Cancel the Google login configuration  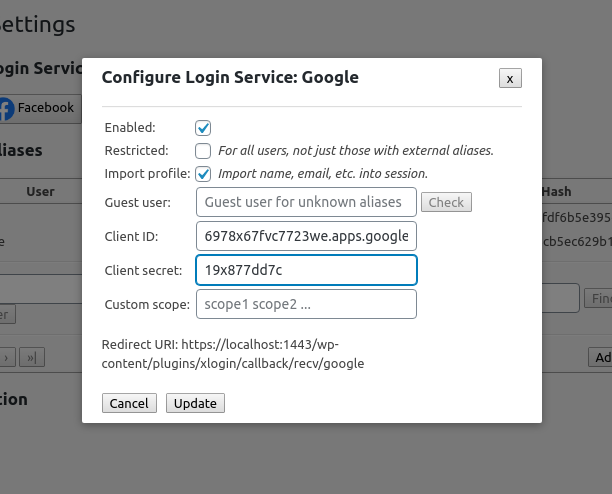pyautogui.click(x=129, y=403)
